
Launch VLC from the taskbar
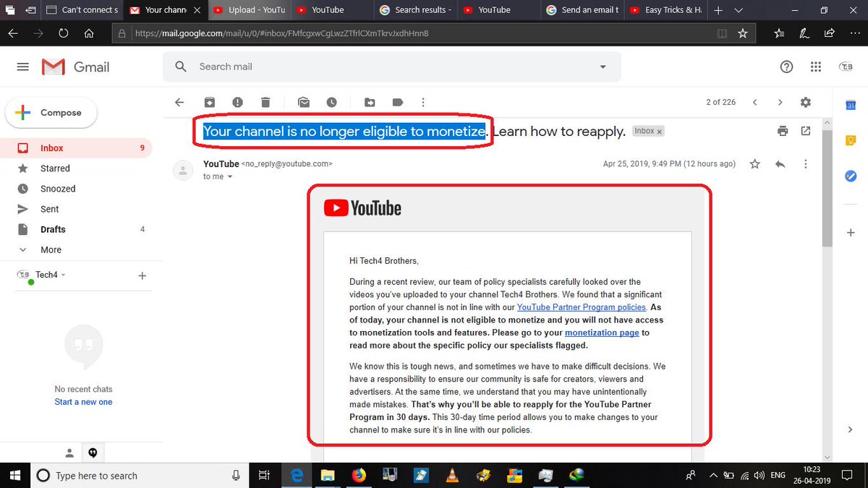(452, 475)
